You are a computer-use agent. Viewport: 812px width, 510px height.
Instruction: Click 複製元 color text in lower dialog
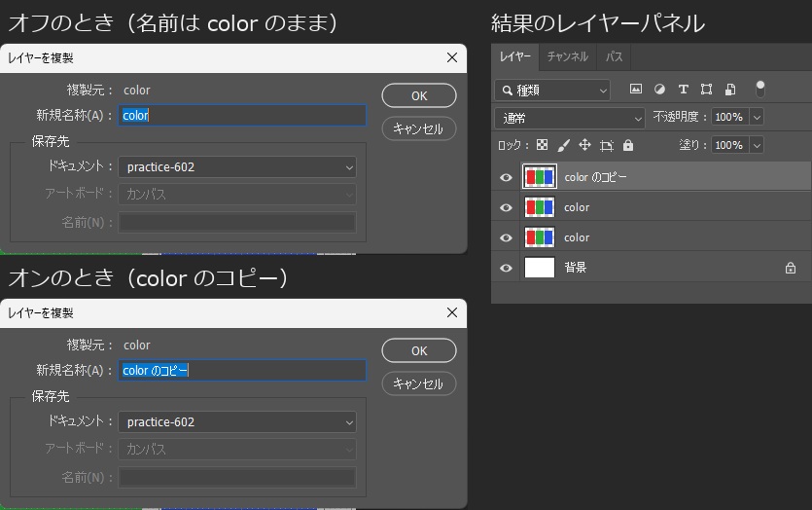click(x=137, y=346)
